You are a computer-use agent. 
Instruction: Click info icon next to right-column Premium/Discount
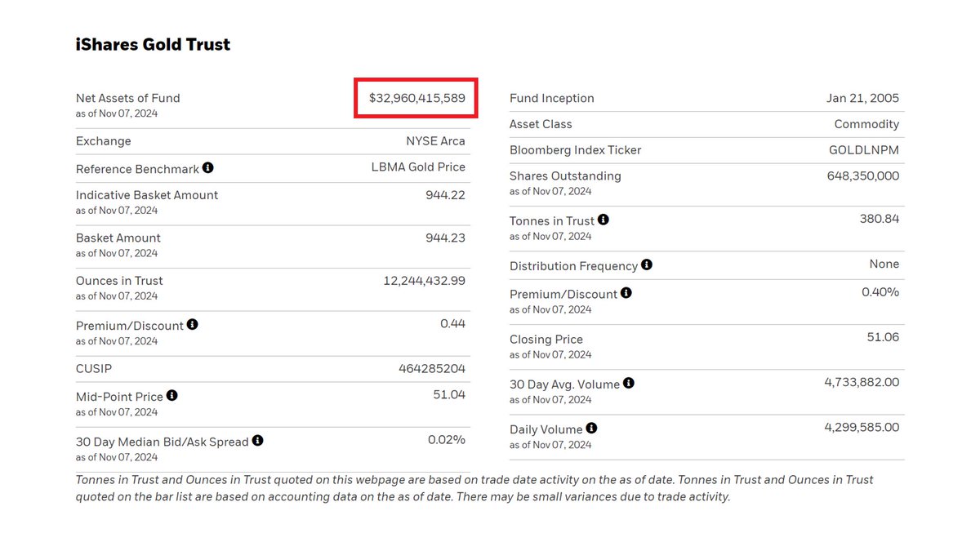coord(626,292)
